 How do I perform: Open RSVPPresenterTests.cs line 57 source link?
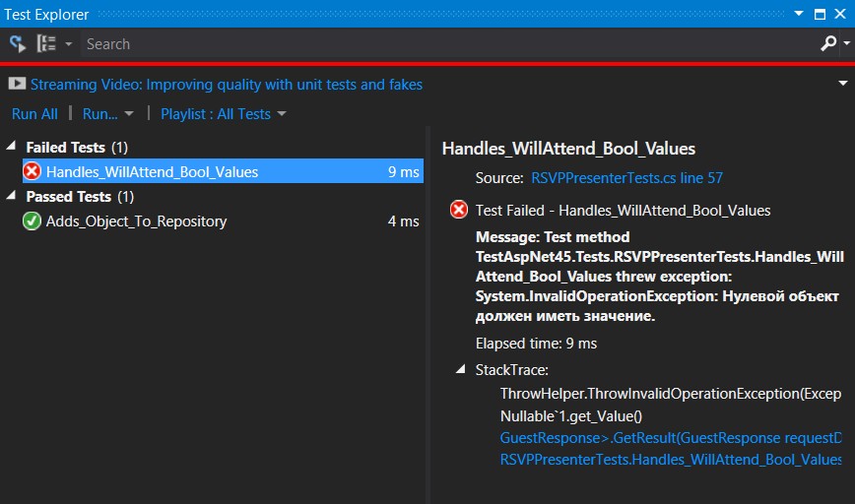[626, 178]
